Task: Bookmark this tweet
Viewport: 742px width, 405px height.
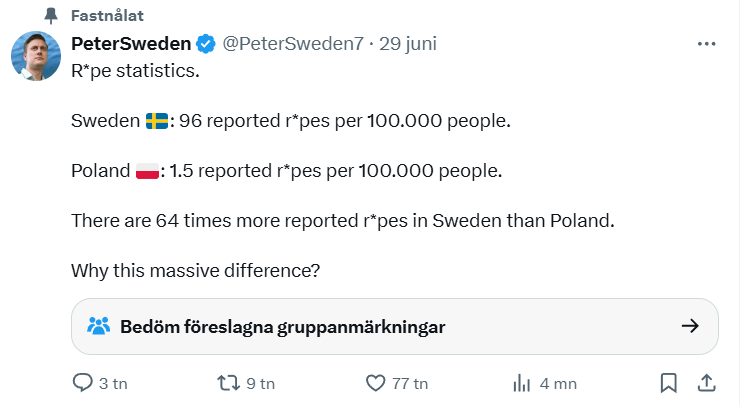Action: pyautogui.click(x=668, y=382)
